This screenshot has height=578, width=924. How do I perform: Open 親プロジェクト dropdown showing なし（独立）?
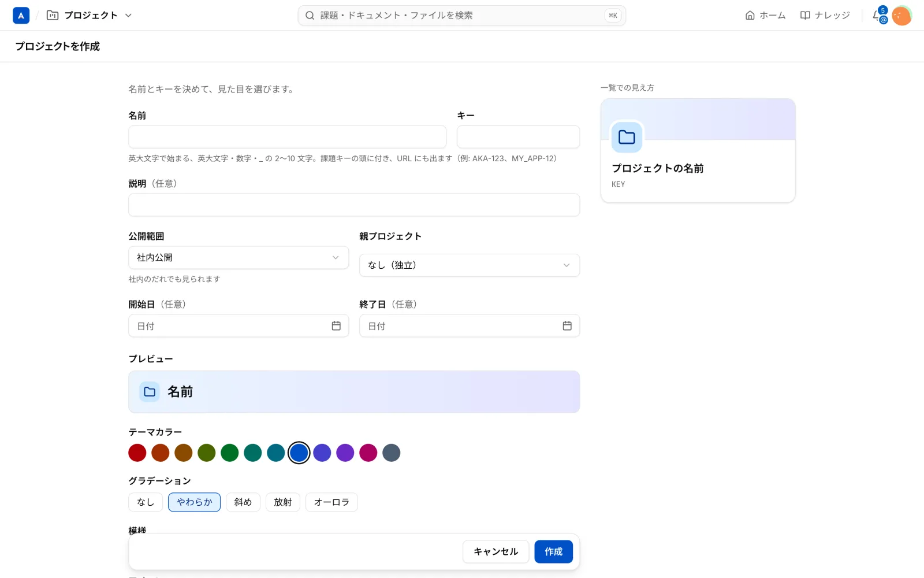(470, 265)
